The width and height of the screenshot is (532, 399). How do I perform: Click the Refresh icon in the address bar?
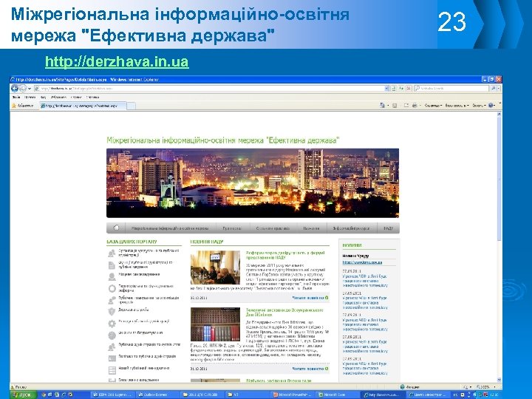[401, 88]
